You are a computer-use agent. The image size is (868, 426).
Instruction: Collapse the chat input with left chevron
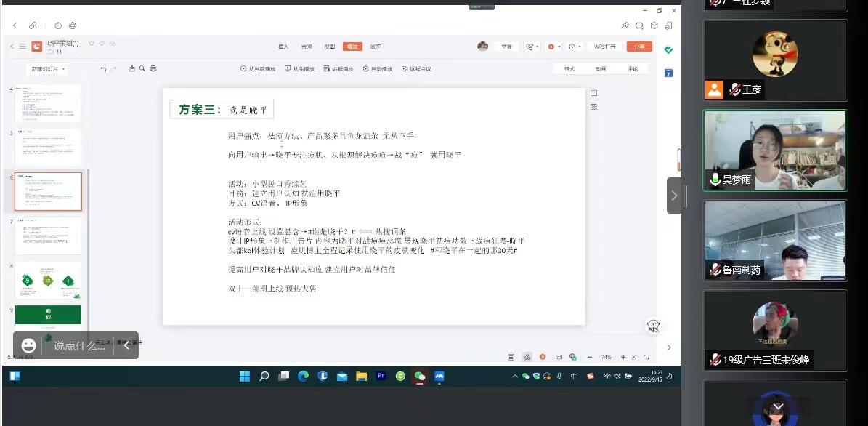click(127, 346)
